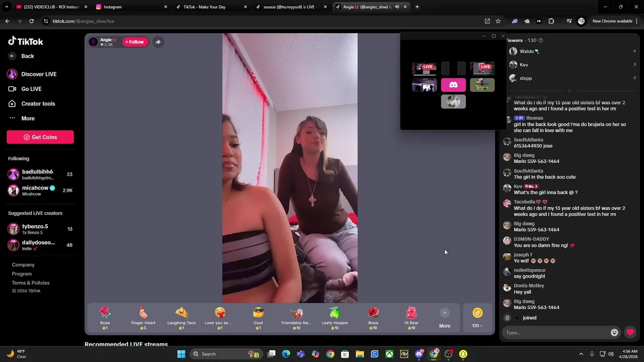
Task: Expand the top viewers list chevron
Action: tap(569, 91)
